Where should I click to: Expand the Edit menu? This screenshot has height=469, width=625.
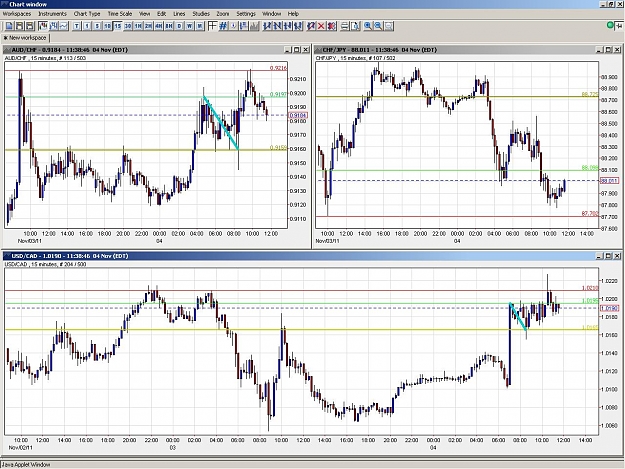(161, 14)
